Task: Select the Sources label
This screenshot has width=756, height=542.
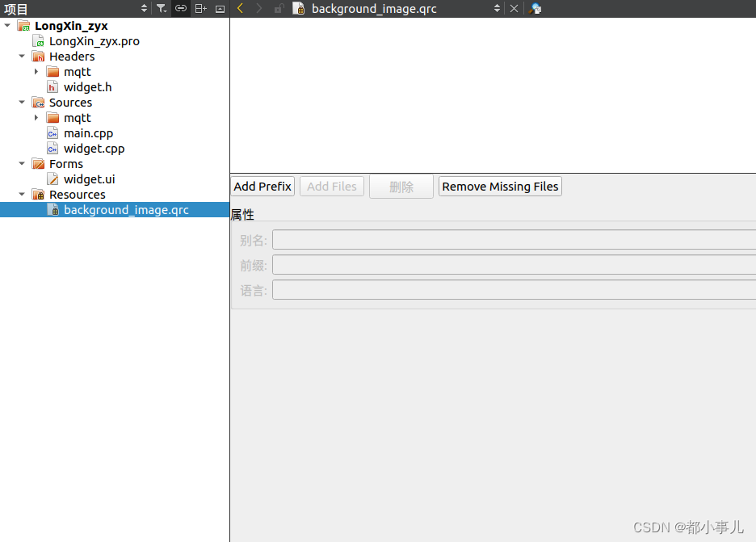Action: point(70,103)
